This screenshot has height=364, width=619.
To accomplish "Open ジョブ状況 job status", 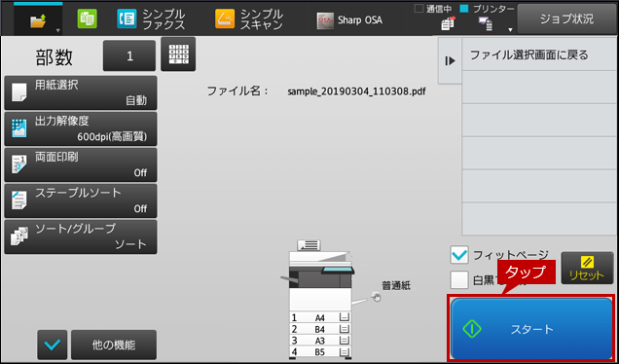I will (x=566, y=18).
